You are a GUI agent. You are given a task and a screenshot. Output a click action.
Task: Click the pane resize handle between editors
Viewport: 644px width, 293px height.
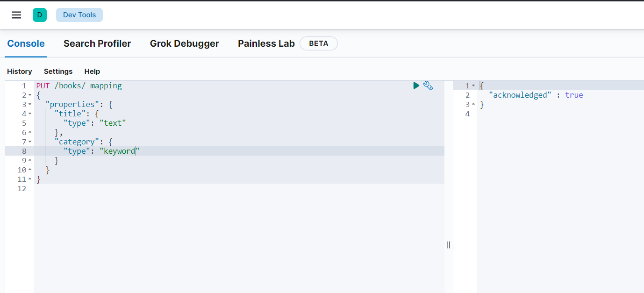[449, 245]
